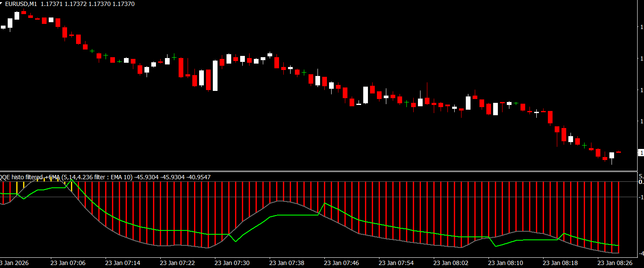Select the 23 Jan 07:22 time marker

pyautogui.click(x=177, y=263)
